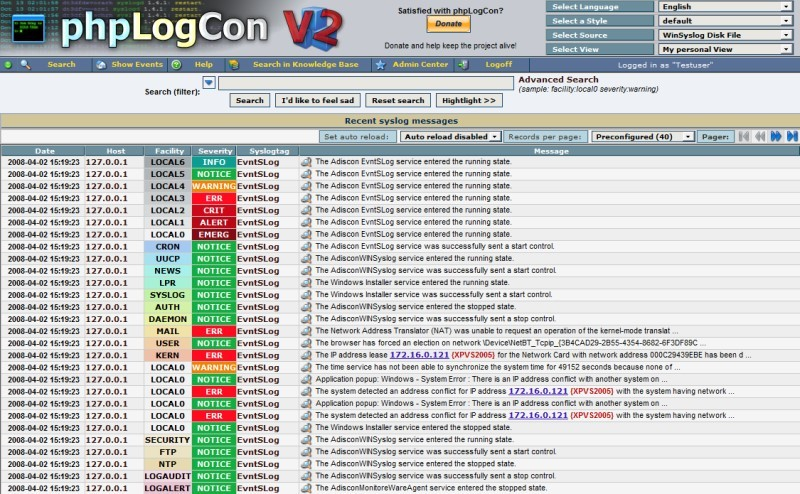Go to next page pager icon
Viewport: 800px width, 494px height.
(776, 136)
